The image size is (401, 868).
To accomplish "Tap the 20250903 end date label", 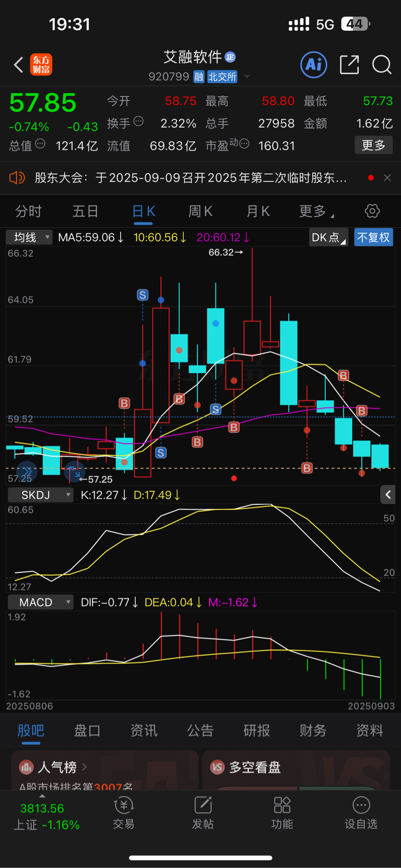I will 371,706.
